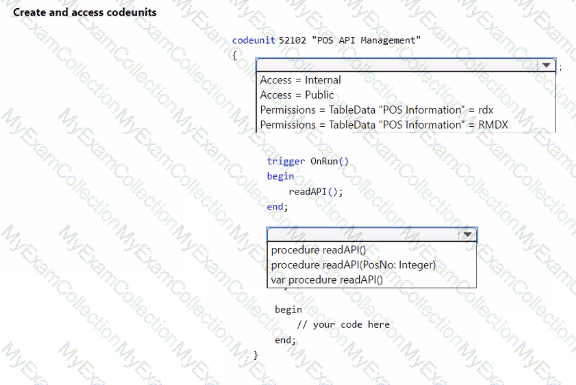Click the OnRun() trigger name
The image size is (576, 385).
click(x=330, y=161)
